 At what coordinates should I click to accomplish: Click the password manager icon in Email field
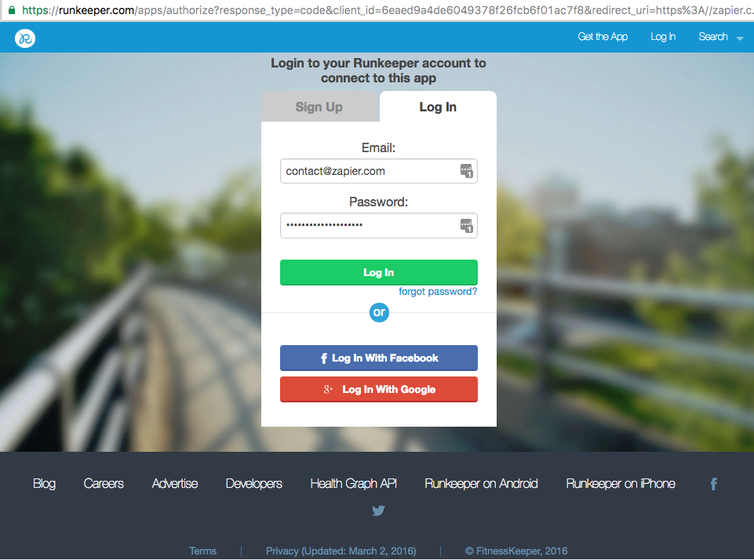pos(466,171)
